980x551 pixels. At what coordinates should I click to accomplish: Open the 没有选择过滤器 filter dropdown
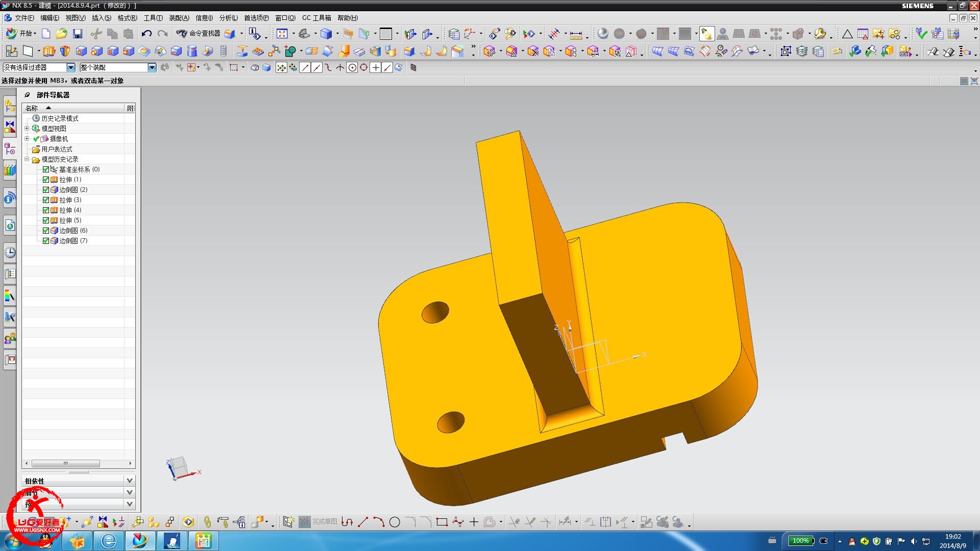coord(71,67)
